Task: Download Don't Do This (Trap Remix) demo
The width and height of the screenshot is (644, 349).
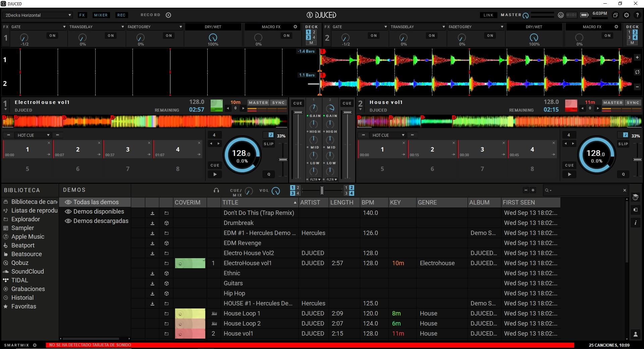Action: click(x=152, y=213)
